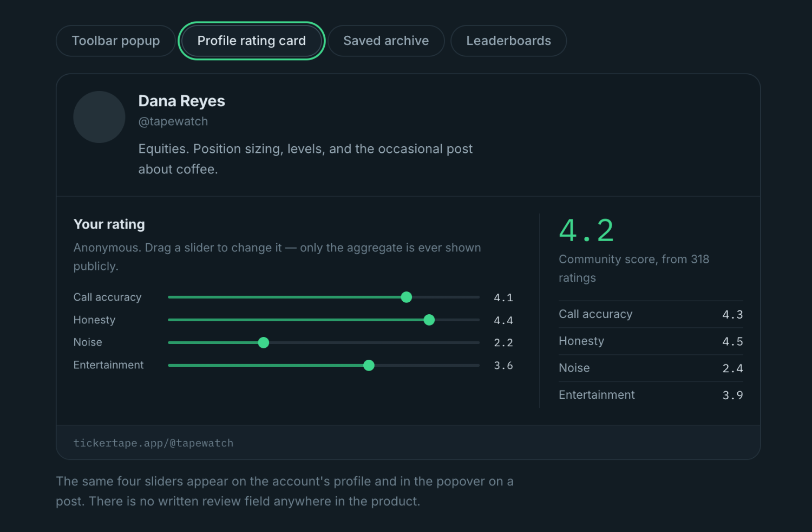Click the Entertainment slider handle
This screenshot has height=532, width=812.
coord(369,365)
